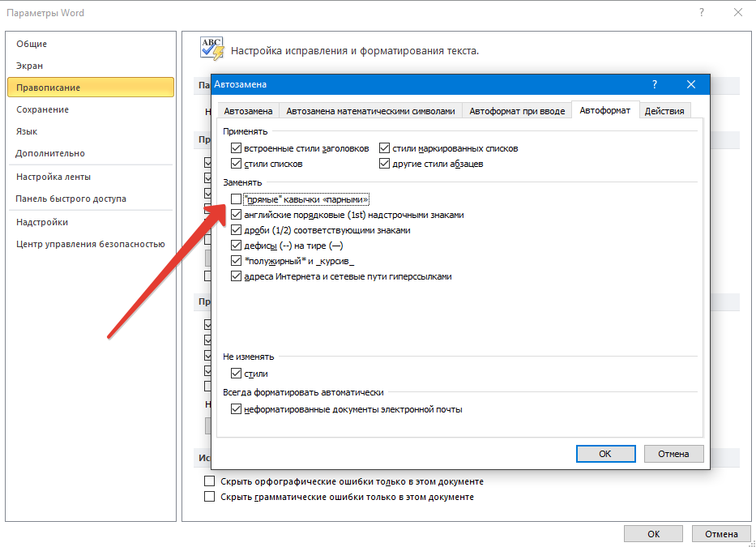Uncheck *полужирный* и _курсив_ option
This screenshot has height=547, width=756.
tap(236, 260)
